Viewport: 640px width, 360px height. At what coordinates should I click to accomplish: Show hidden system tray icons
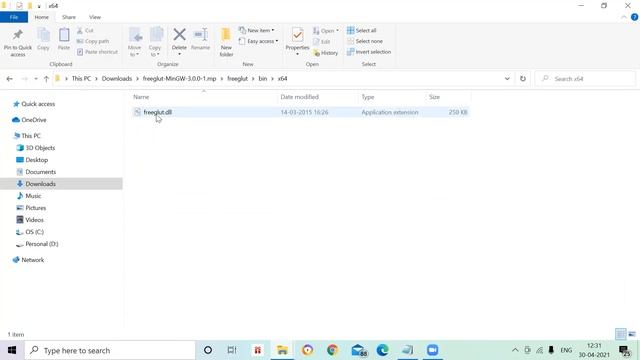point(515,350)
